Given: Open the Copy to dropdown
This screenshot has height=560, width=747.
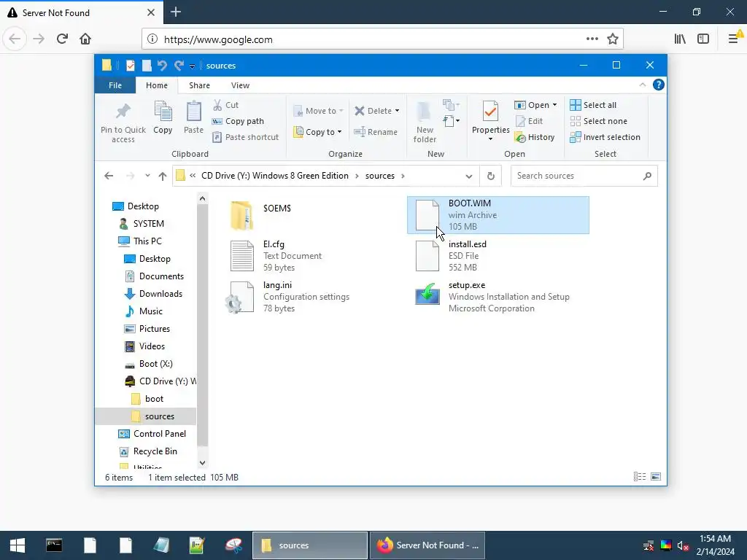Looking at the screenshot, I should click(318, 132).
